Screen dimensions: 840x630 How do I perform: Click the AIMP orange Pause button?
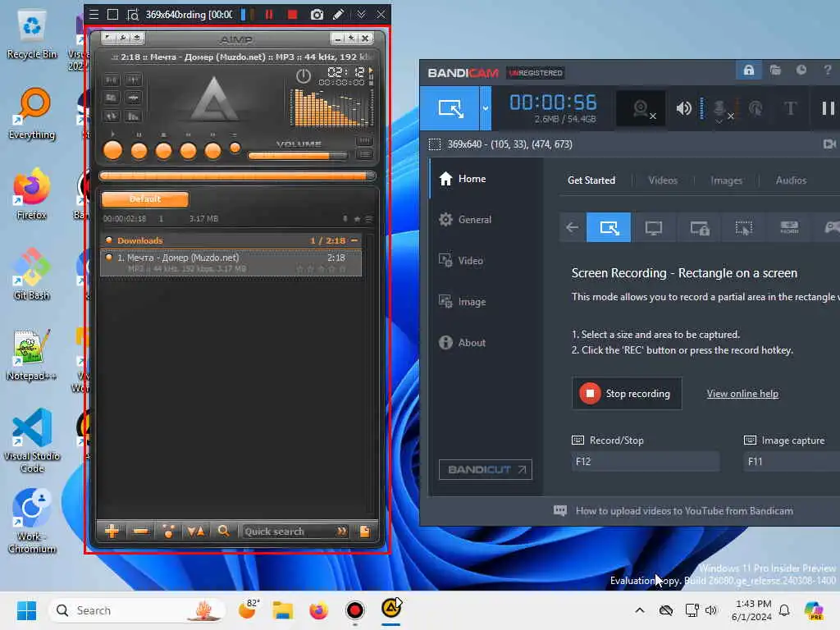tap(139, 151)
